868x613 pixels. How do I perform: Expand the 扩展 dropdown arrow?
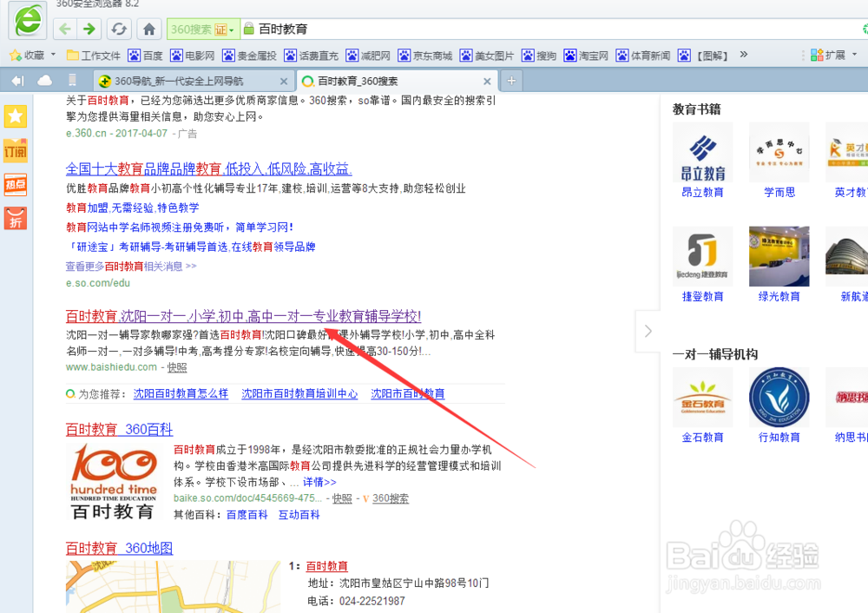point(855,55)
